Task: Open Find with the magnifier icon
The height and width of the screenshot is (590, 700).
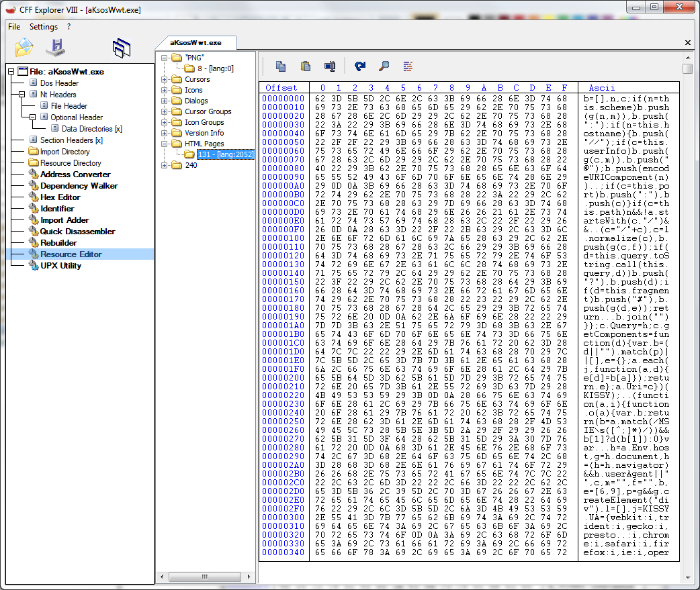Action: tap(384, 66)
